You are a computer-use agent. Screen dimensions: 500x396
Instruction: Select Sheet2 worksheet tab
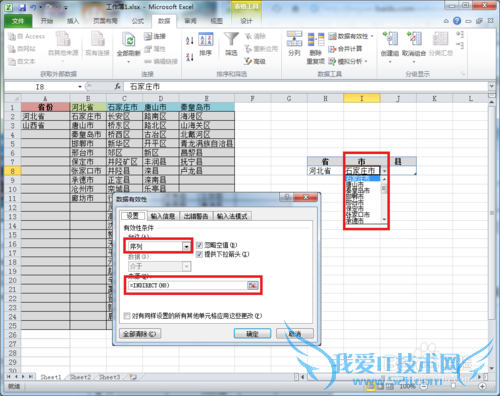80,377
